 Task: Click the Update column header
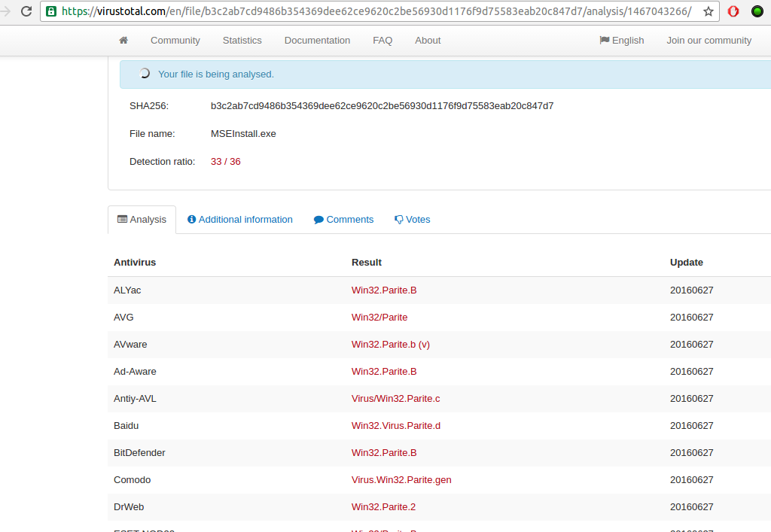[x=687, y=263]
